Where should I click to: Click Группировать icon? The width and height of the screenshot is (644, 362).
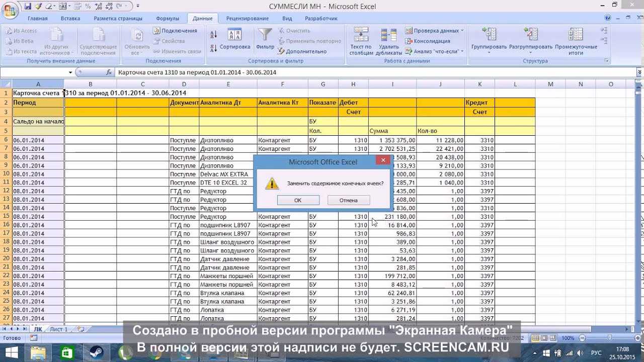tap(489, 35)
